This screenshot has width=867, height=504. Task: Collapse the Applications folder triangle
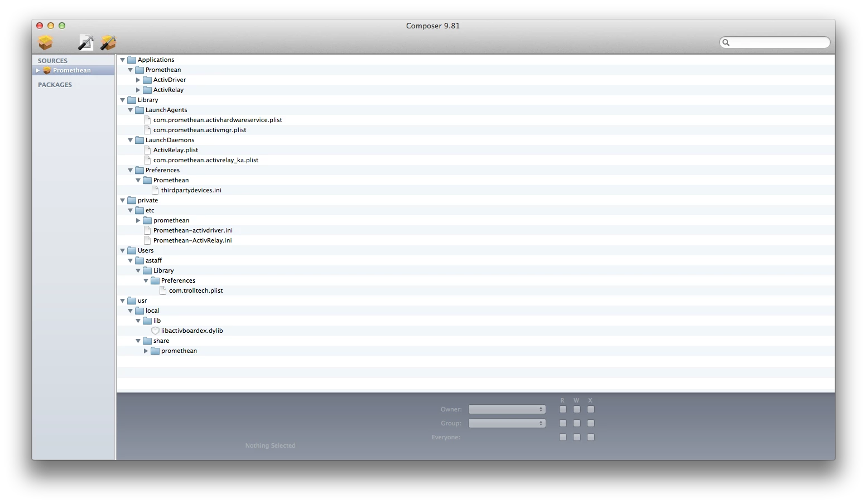tap(122, 60)
